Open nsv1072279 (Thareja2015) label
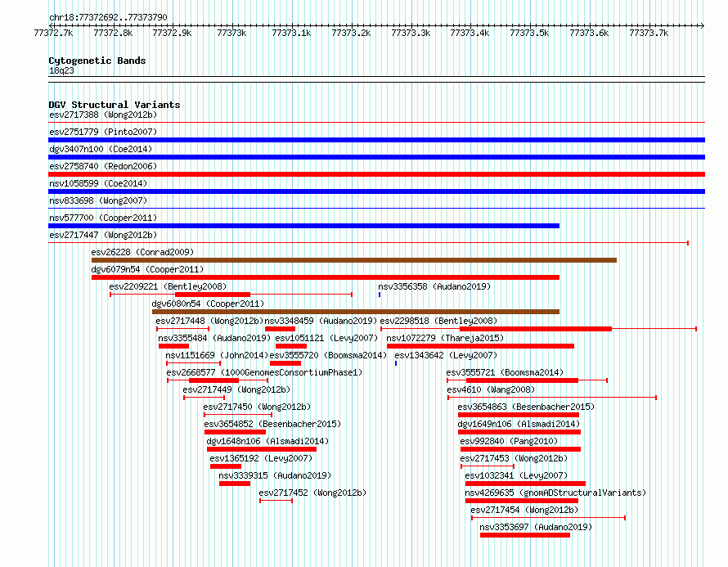The width and height of the screenshot is (728, 567). pos(445,338)
